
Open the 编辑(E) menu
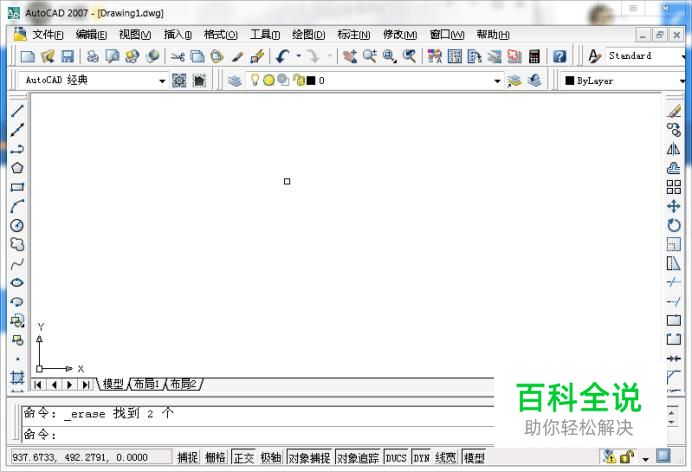(x=91, y=34)
